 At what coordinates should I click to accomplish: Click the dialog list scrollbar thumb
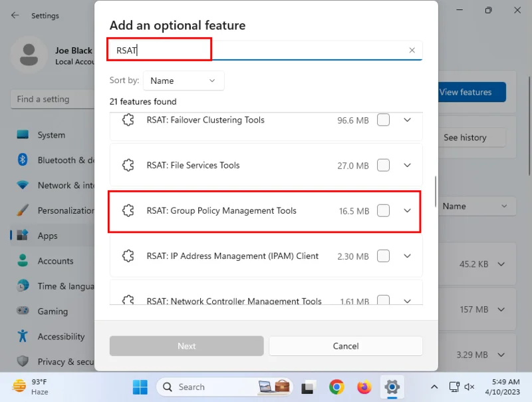pyautogui.click(x=436, y=192)
